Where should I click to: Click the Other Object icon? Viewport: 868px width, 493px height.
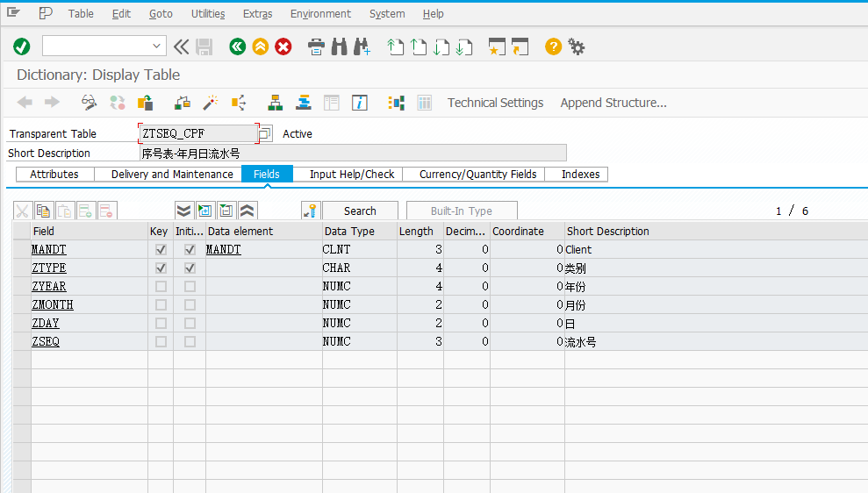pyautogui.click(x=146, y=103)
